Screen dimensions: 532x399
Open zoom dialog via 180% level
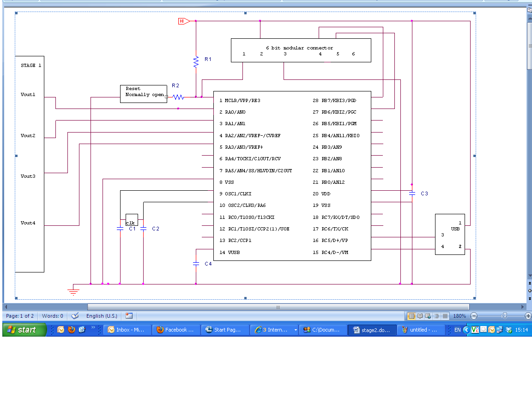point(459,316)
